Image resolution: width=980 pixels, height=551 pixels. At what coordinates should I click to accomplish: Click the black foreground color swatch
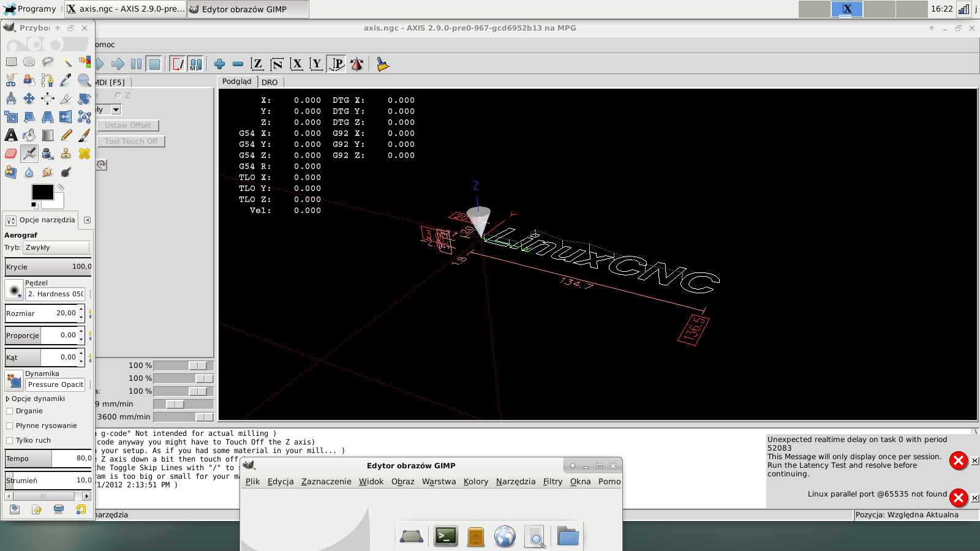click(x=42, y=192)
